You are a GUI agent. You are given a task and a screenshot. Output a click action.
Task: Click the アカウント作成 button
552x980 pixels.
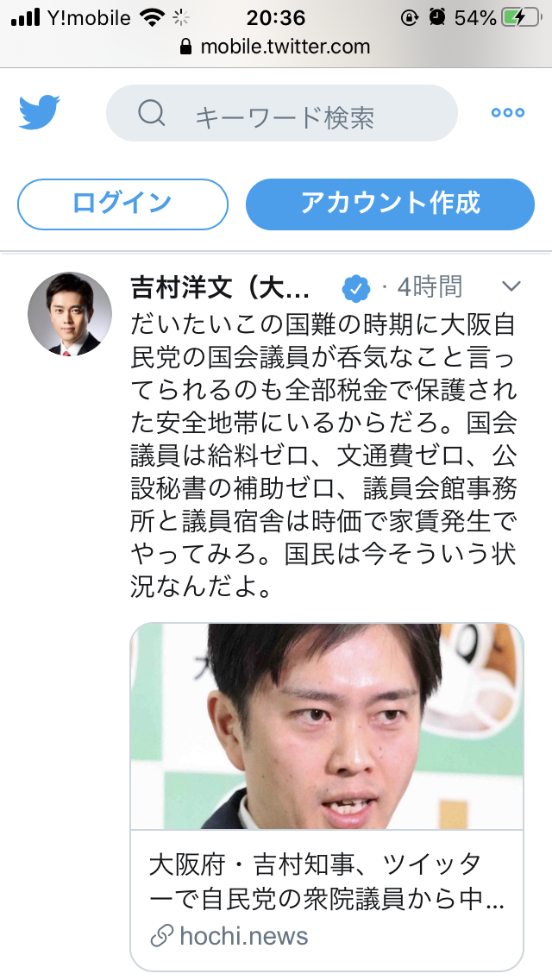[x=390, y=204]
